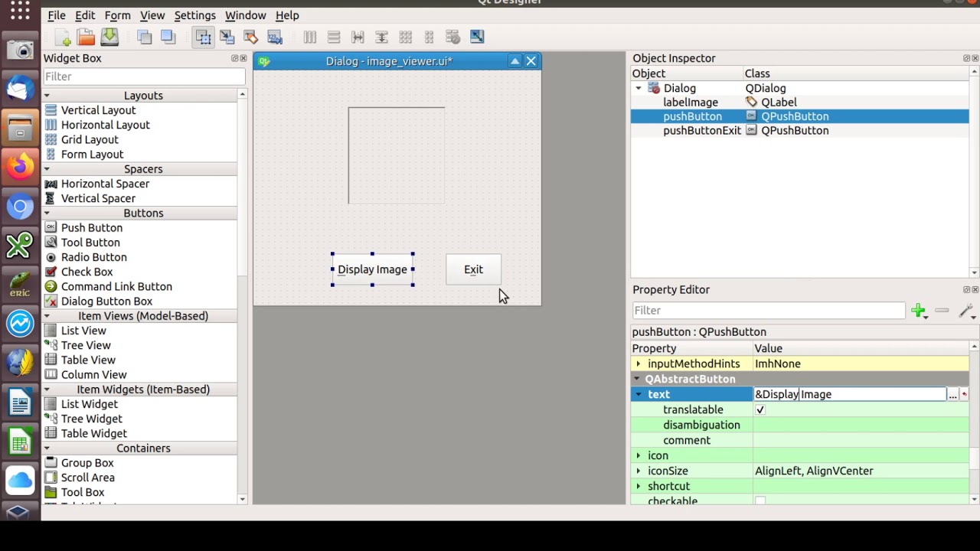This screenshot has width=980, height=551.
Task: Open the Edit menu
Action: point(85,15)
